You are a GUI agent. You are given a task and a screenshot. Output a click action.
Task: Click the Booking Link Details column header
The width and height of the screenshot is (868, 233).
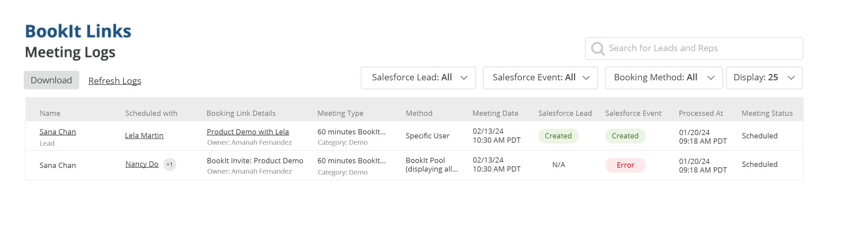(x=241, y=113)
